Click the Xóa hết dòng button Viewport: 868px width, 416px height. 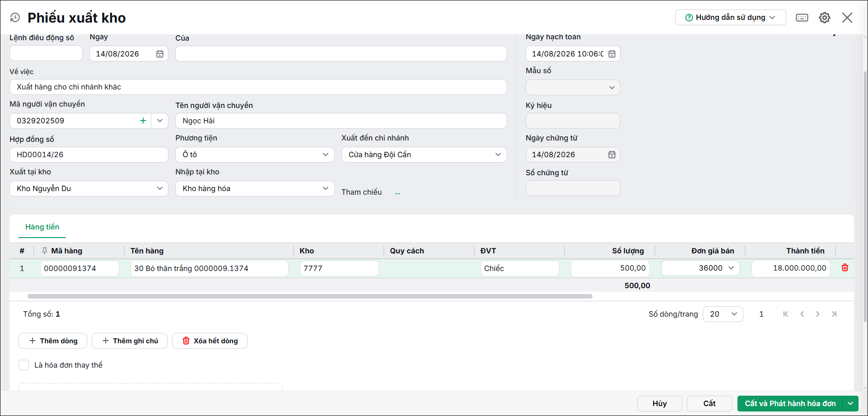coord(210,341)
